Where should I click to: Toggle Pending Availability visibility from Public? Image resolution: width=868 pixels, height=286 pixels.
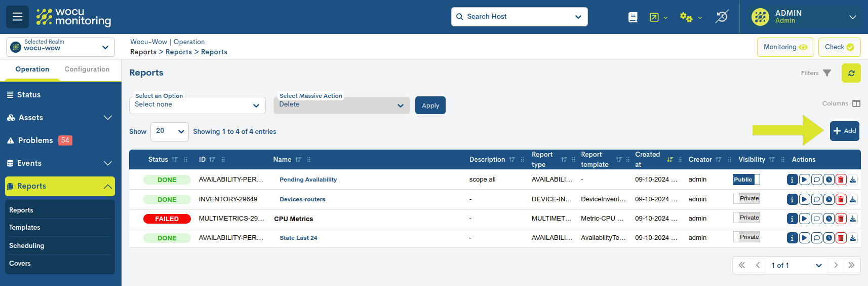point(746,180)
